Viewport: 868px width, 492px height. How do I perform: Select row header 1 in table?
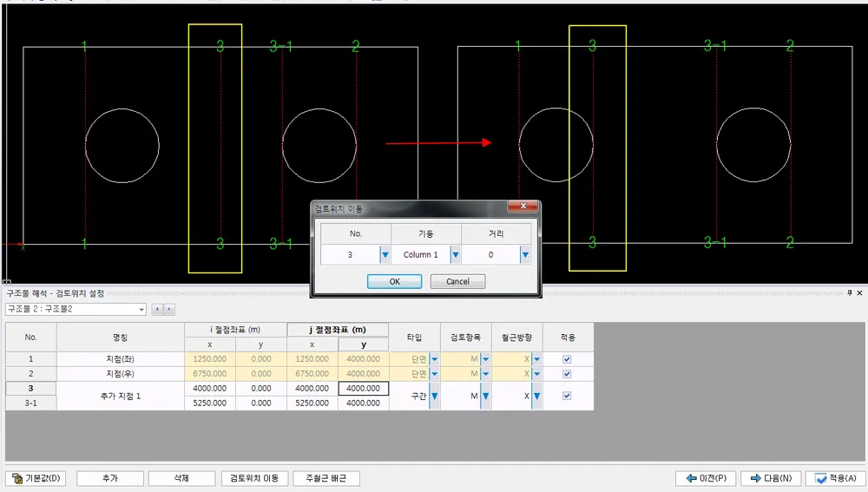pos(31,359)
